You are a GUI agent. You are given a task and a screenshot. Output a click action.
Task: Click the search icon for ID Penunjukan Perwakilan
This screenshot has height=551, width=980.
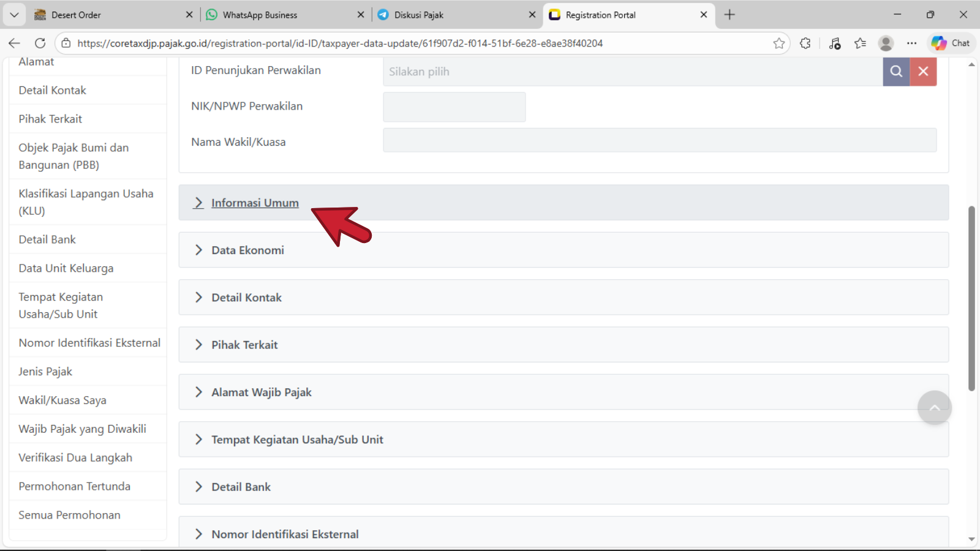click(895, 72)
